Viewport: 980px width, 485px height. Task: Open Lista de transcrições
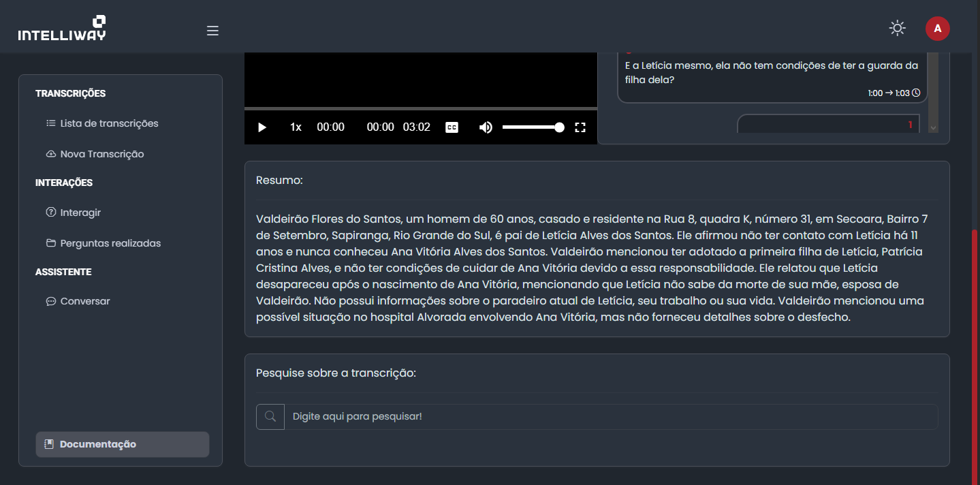click(x=109, y=123)
